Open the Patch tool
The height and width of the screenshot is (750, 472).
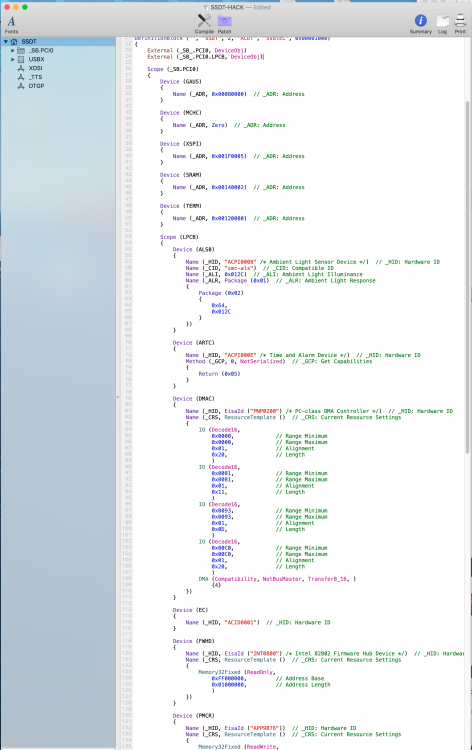point(224,24)
